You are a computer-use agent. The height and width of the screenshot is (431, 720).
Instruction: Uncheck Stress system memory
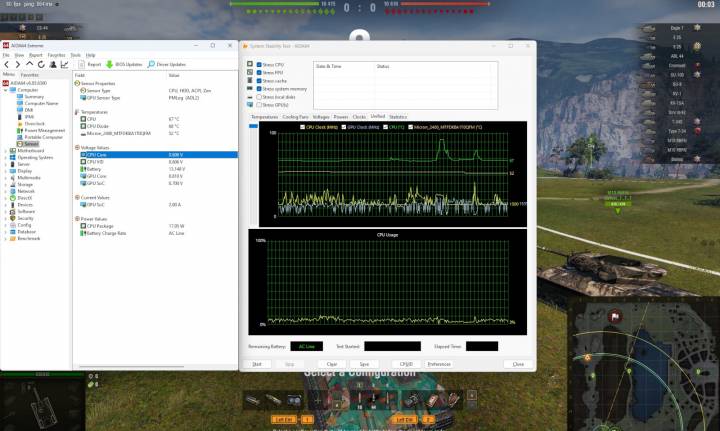(x=259, y=89)
